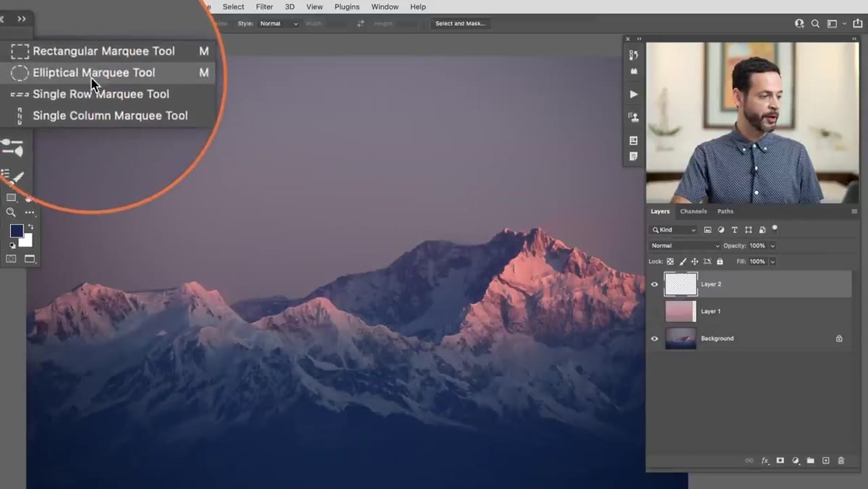This screenshot has width=868, height=489.
Task: Create new group folder icon
Action: [811, 461]
